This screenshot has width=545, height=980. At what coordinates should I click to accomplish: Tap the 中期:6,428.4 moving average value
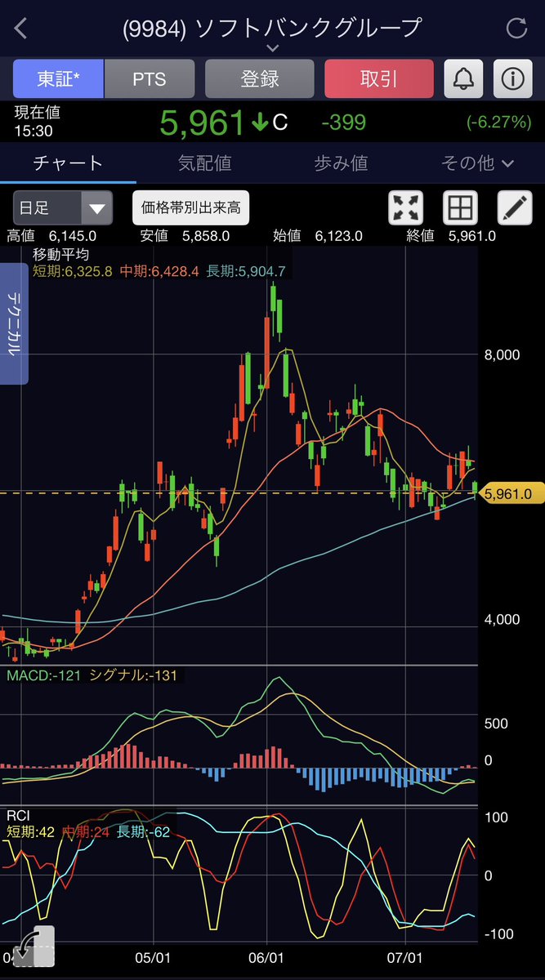pyautogui.click(x=160, y=271)
